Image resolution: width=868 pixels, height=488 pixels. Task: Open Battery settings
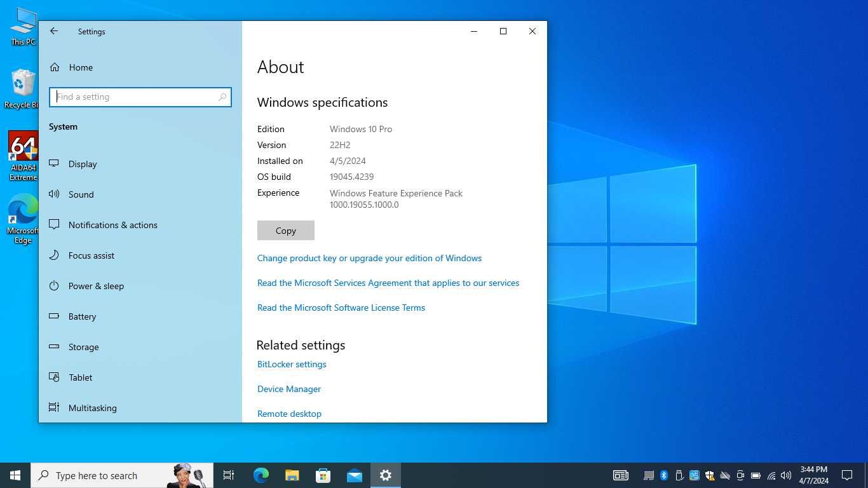tap(140, 316)
